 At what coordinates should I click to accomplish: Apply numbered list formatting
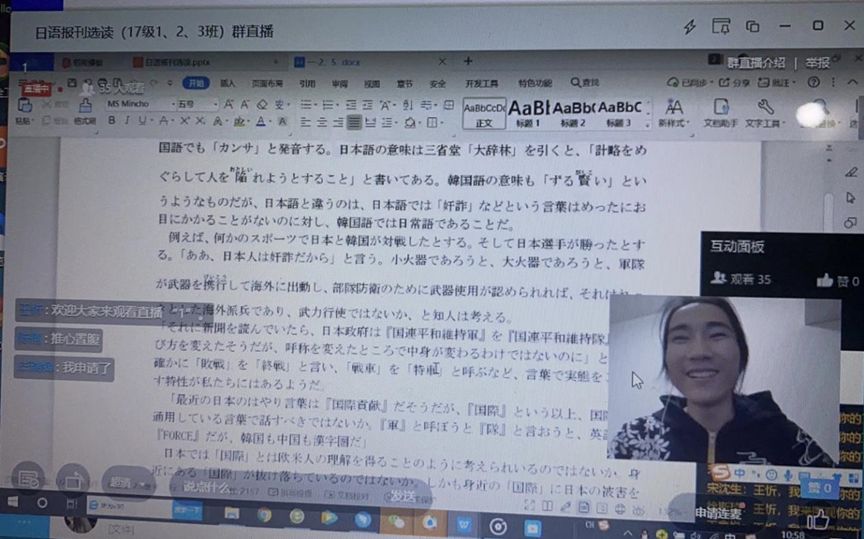point(329,105)
